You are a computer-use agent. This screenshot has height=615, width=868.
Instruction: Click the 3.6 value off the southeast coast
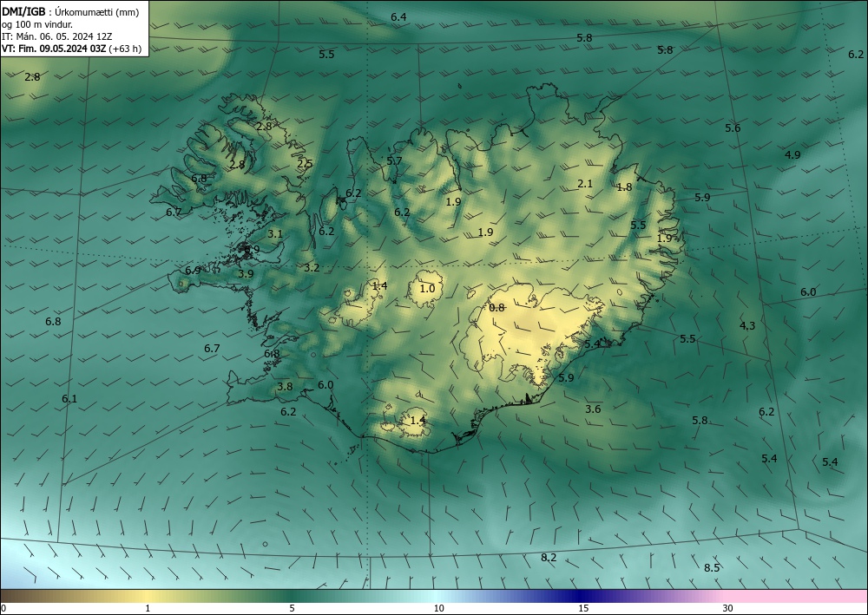tap(593, 409)
